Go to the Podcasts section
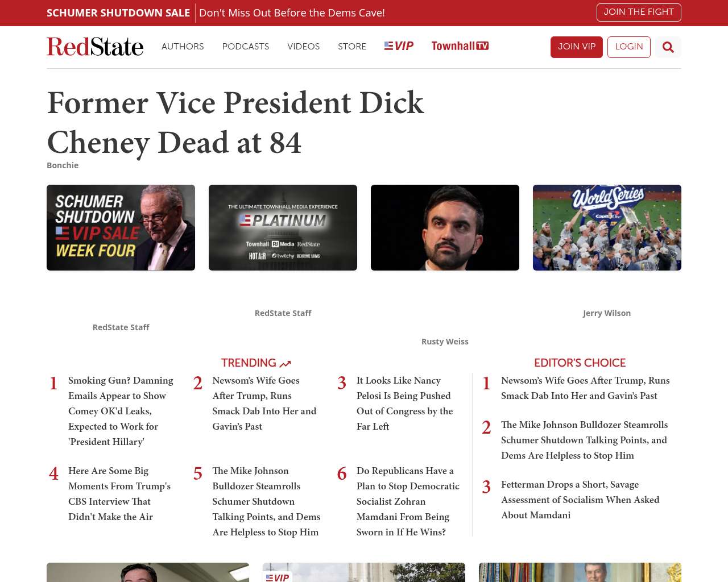 246,47
